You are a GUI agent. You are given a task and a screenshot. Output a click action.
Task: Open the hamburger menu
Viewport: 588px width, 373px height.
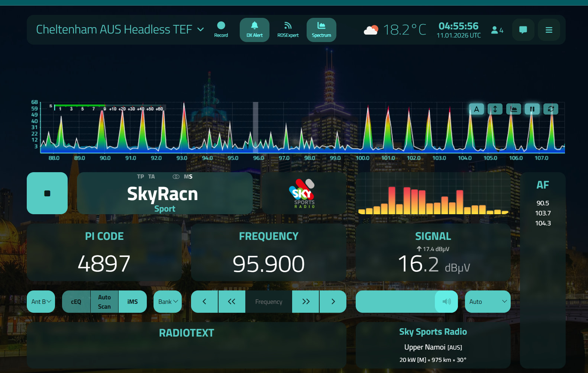[549, 30]
